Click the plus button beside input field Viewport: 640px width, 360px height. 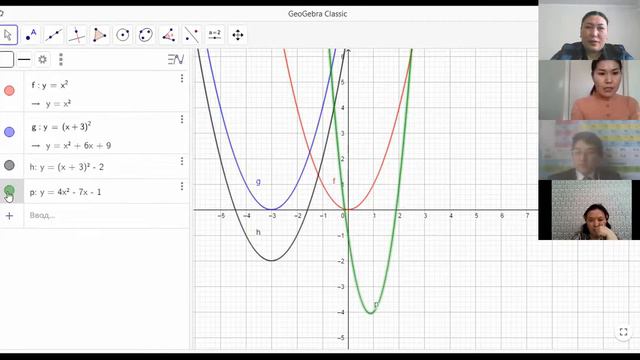click(9, 216)
